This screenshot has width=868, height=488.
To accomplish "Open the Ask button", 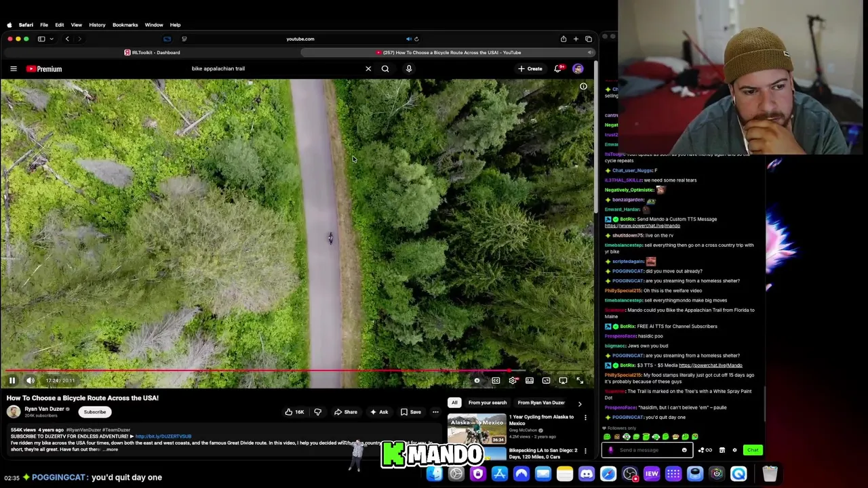I will point(379,412).
